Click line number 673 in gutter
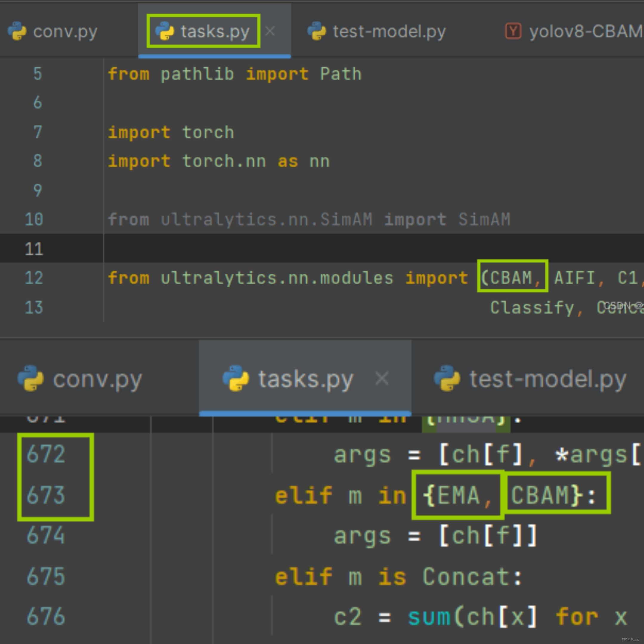Viewport: 644px width, 644px height. coord(46,495)
